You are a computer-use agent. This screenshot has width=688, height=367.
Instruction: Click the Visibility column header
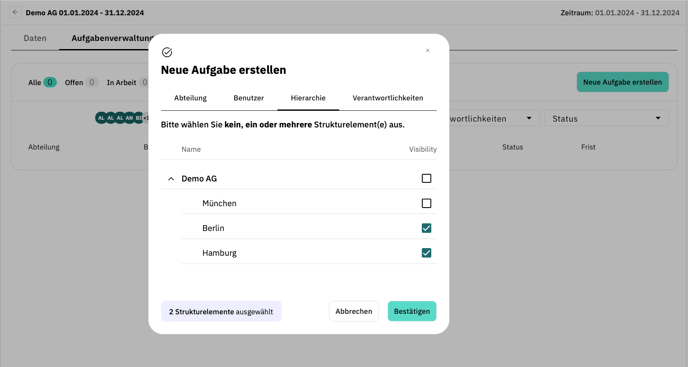coord(423,149)
